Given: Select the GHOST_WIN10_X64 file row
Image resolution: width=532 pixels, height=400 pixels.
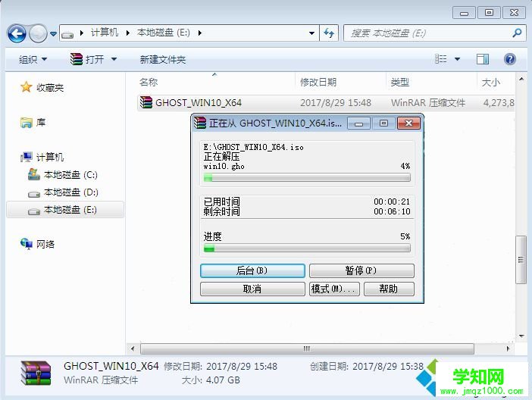Looking at the screenshot, I should tap(326, 102).
